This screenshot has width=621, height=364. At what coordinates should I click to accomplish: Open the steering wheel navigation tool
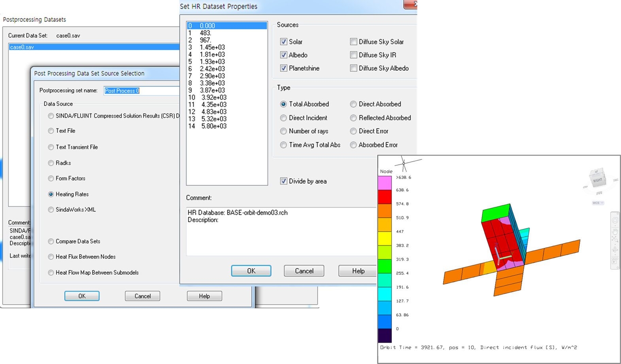615,220
